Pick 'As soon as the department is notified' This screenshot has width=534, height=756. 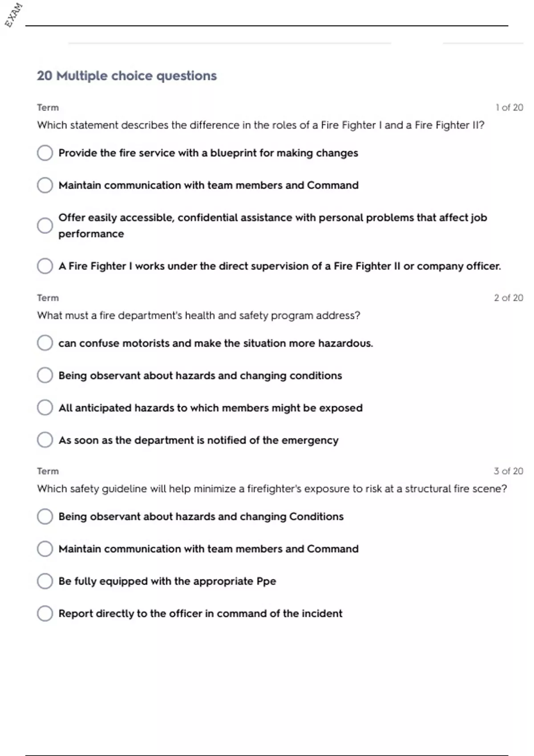pos(45,440)
